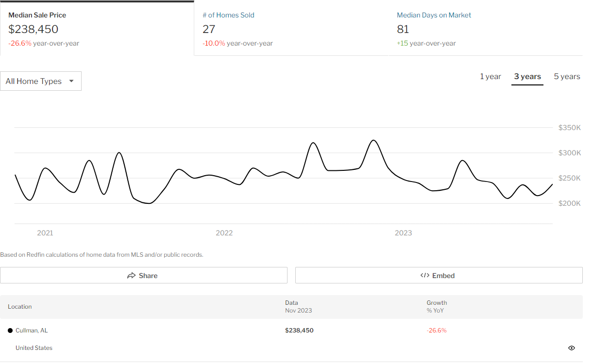Viewport: 593px width, 364px height.
Task: Switch to # of Homes Sold tab
Action: (x=291, y=29)
